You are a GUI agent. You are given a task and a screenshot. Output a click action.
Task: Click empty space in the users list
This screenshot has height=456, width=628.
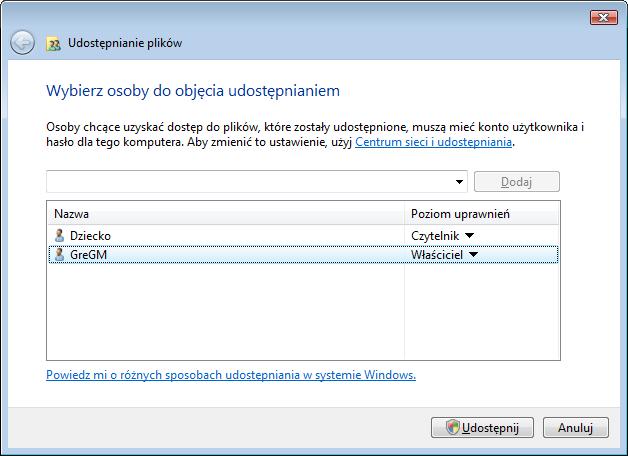coord(226,312)
